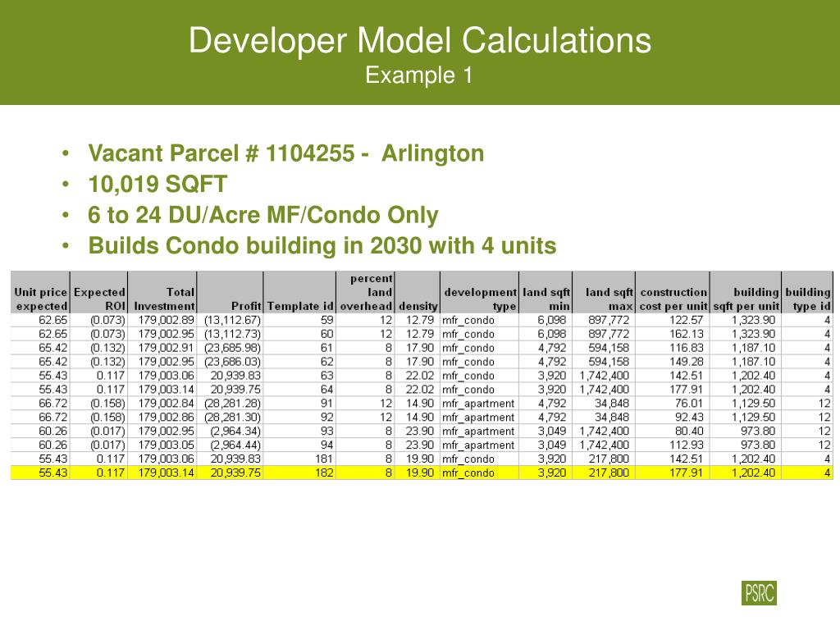This screenshot has width=840, height=630.
Task: Click land sqft max '217,800' in highlighted row
Action: click(605, 473)
